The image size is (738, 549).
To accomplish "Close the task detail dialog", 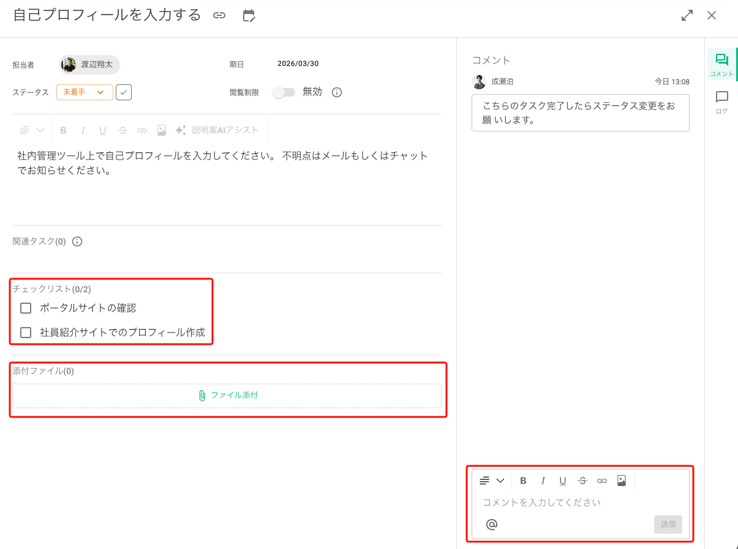I will [x=712, y=16].
